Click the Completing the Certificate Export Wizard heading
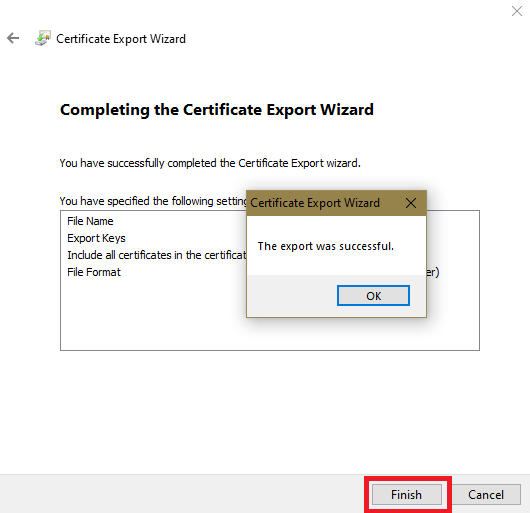Screen dimensions: 530x513 (x=217, y=109)
